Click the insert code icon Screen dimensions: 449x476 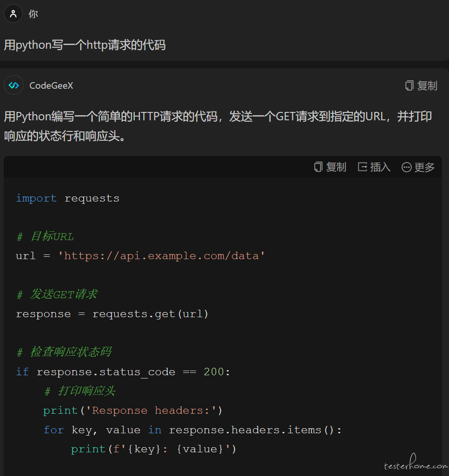click(x=363, y=167)
